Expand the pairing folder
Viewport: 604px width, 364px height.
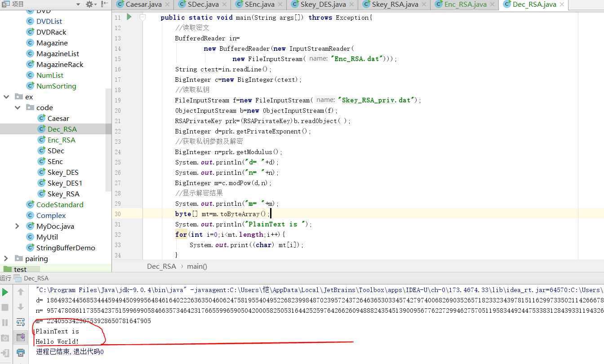(6, 258)
